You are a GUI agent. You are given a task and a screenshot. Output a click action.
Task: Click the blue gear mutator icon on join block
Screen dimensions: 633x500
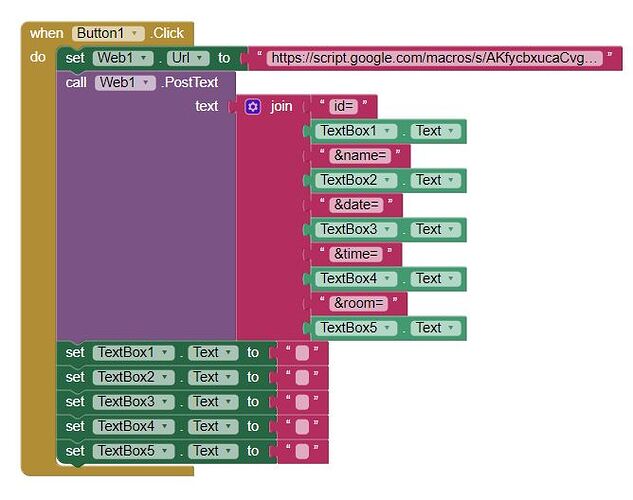[253, 107]
